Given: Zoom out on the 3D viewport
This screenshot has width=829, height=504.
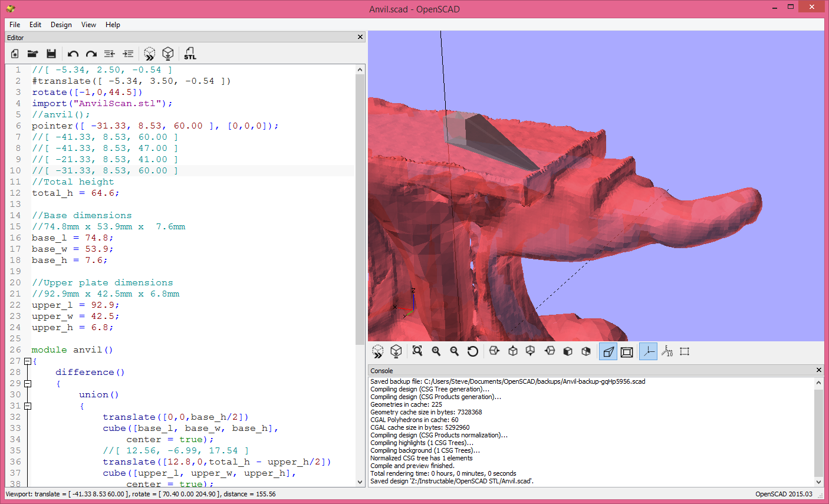Looking at the screenshot, I should tap(454, 351).
